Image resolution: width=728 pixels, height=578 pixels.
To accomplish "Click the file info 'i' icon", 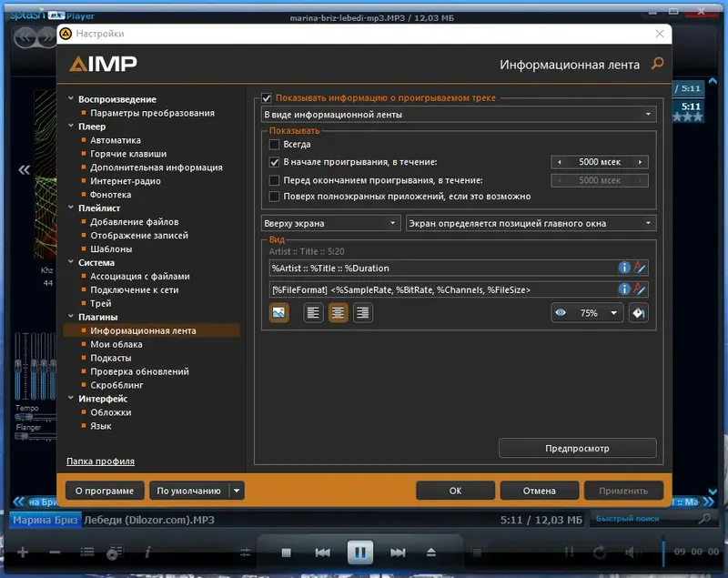I will point(147,552).
